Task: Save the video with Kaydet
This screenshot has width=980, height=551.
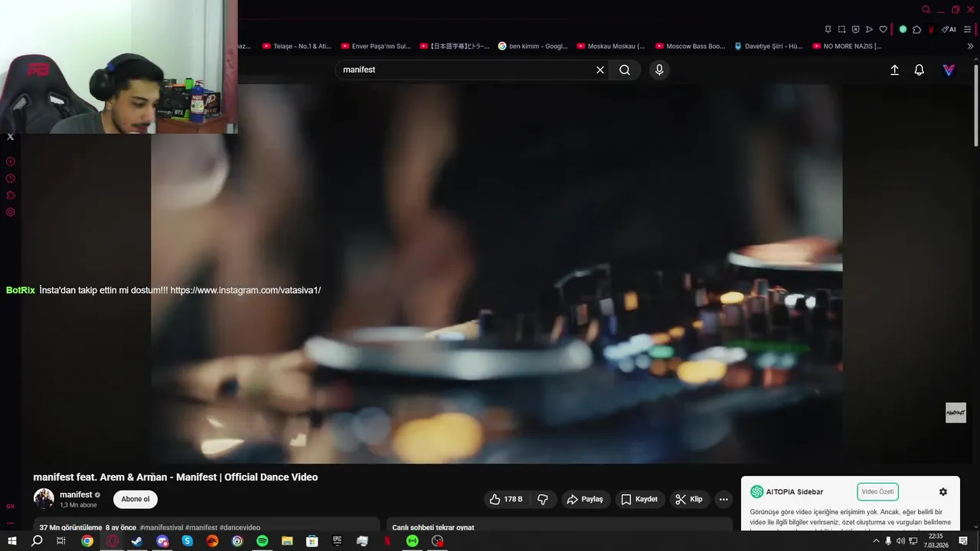Action: (x=640, y=499)
